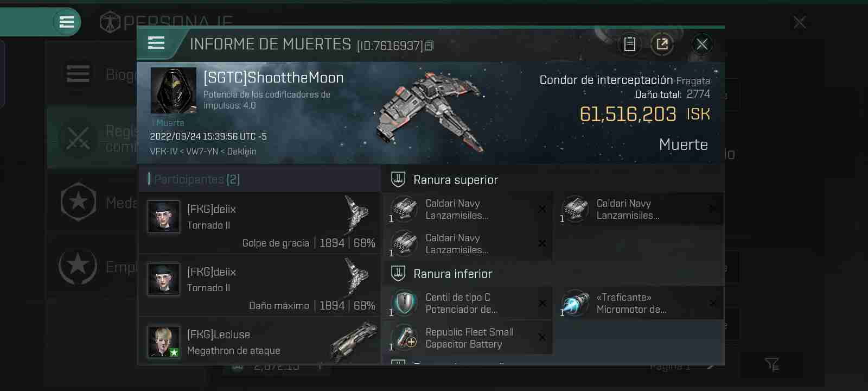This screenshot has height=391, width=868.
Task: Share the kill report via export icon
Action: [x=662, y=44]
